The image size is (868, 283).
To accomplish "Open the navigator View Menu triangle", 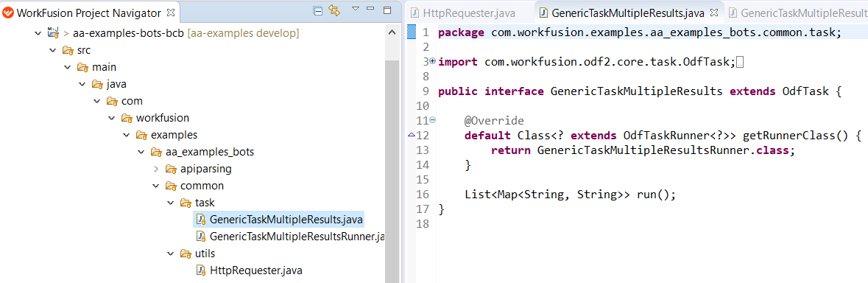I will click(356, 9).
